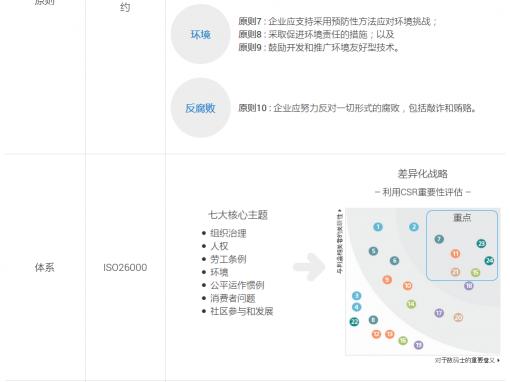Click the 体系 row label

(x=44, y=267)
